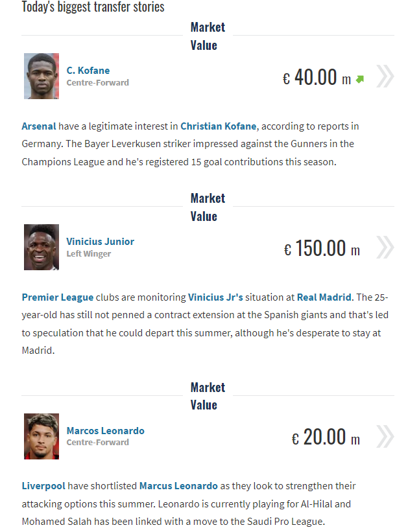Image resolution: width=408 pixels, height=532 pixels.
Task: Open Vinicius Junior's player photo
Action: pyautogui.click(x=42, y=248)
